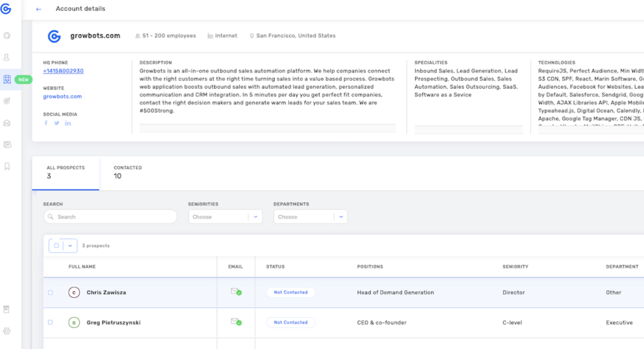
Task: Tick the checkbox next to Chris Zawisza
Action: point(50,292)
